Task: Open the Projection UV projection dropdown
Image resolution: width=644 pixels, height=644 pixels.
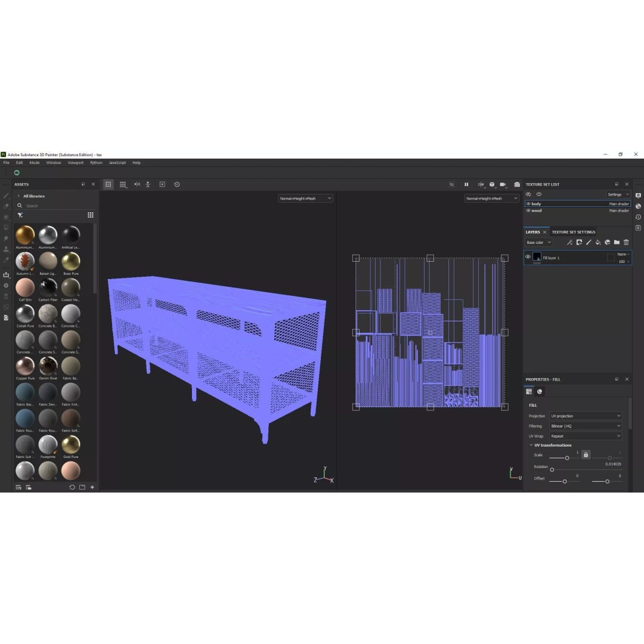Action: (586, 416)
